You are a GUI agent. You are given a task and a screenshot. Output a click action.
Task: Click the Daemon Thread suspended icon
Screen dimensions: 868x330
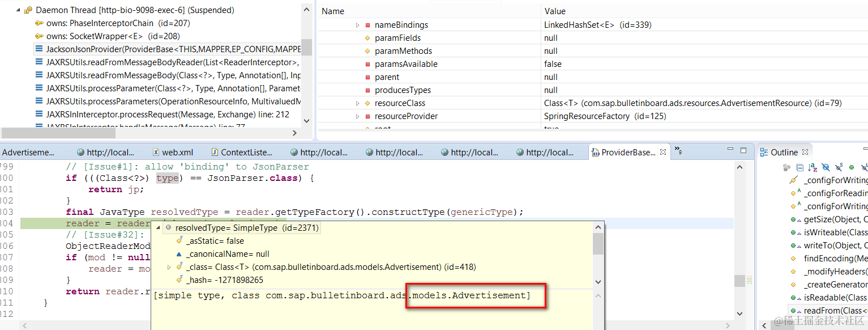pos(28,10)
